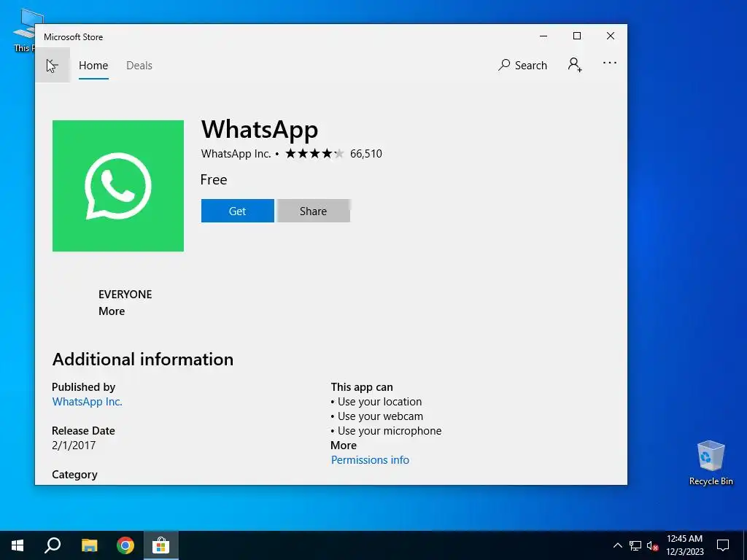Viewport: 747px width, 560px height.
Task: Click the 66,510 ratings count
Action: [x=366, y=153]
